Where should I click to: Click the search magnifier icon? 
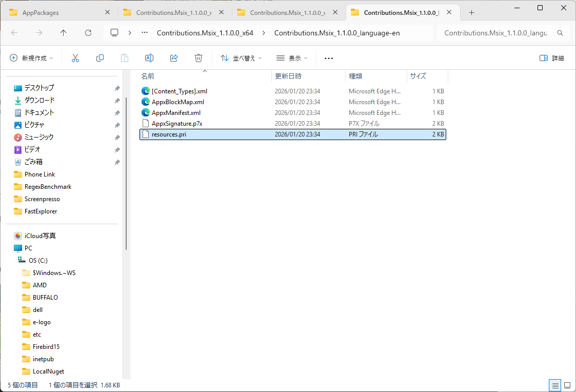click(x=560, y=33)
